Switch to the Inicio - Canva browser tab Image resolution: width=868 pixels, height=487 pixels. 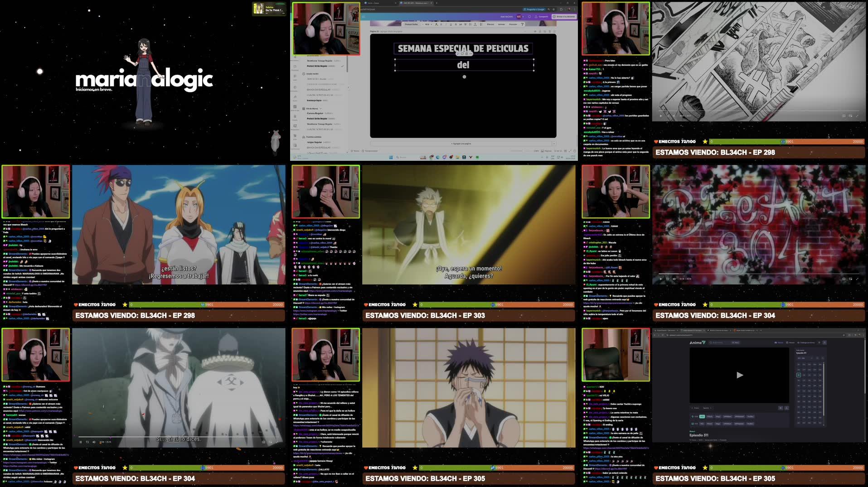pyautogui.click(x=373, y=3)
